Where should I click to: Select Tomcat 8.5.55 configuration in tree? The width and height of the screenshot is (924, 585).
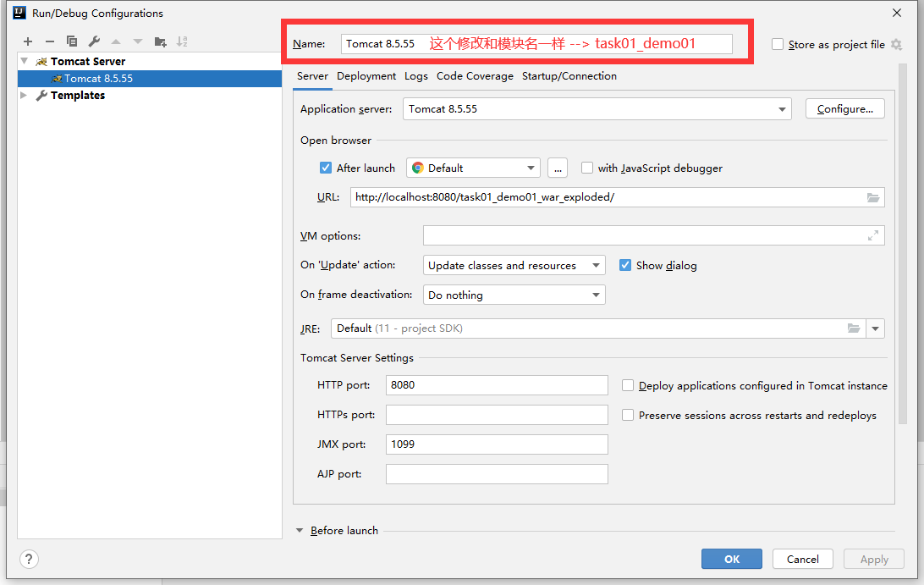(150, 79)
